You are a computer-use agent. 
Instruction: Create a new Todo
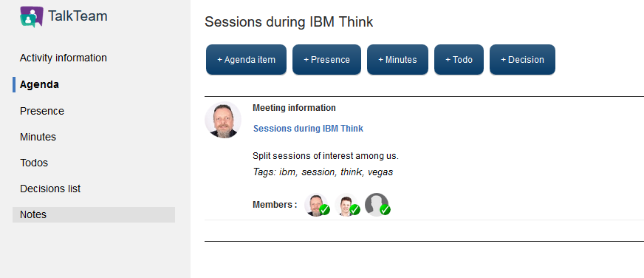point(459,60)
